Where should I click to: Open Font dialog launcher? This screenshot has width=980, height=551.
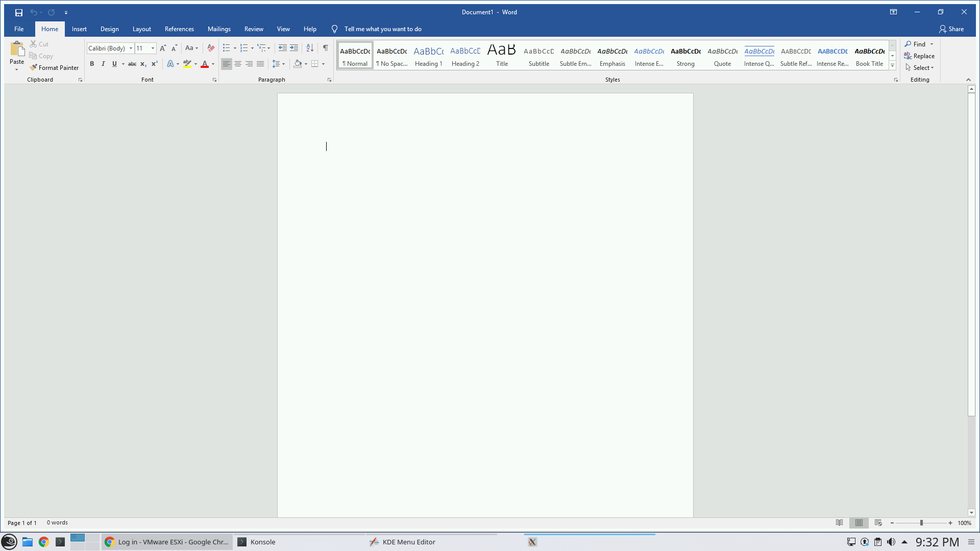pyautogui.click(x=214, y=80)
